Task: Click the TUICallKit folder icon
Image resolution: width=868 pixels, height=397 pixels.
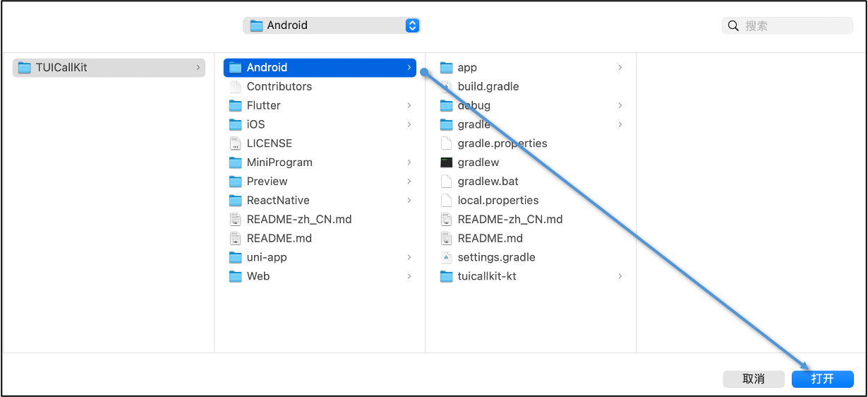Action: [x=25, y=68]
